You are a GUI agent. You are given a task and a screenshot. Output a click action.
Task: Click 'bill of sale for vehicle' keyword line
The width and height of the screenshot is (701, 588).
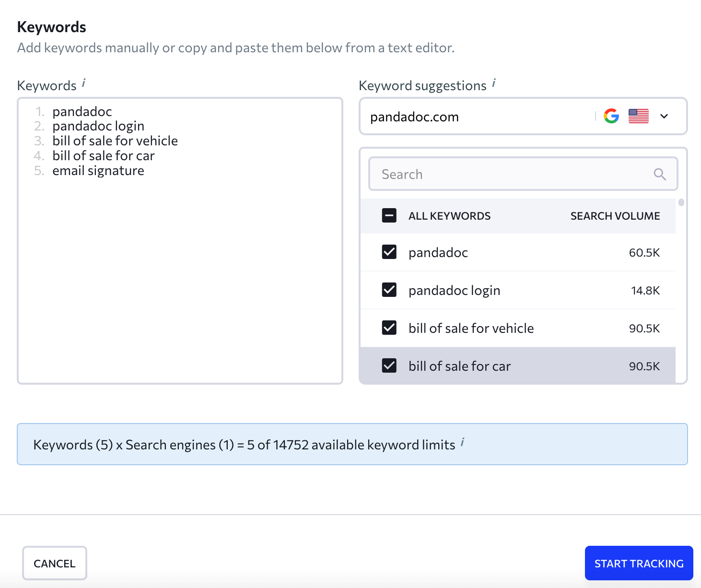pos(115,141)
